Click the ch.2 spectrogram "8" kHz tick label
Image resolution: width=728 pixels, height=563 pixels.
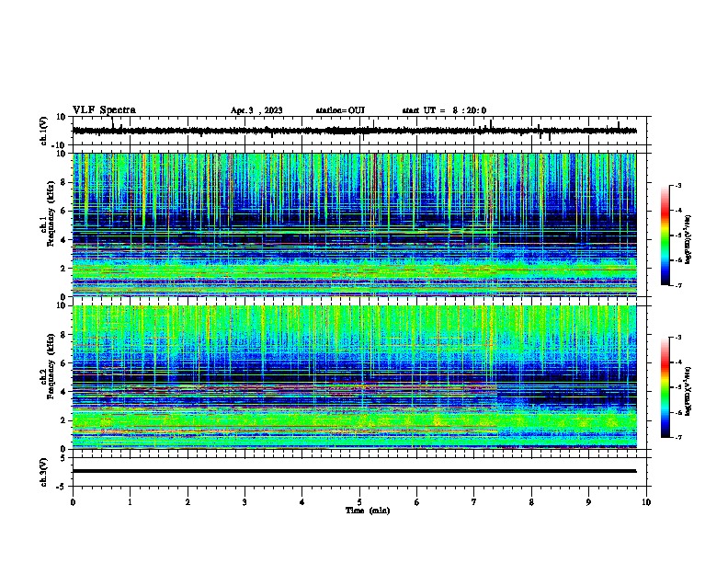[x=64, y=335]
